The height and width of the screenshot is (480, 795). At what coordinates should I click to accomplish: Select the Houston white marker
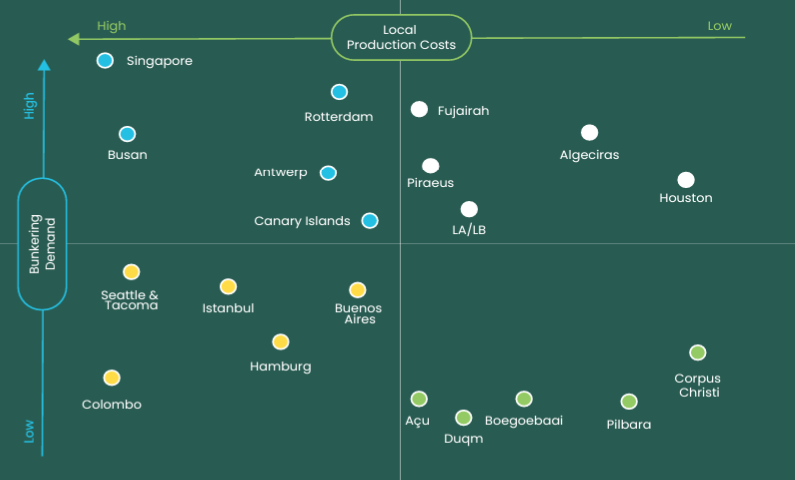pos(686,180)
